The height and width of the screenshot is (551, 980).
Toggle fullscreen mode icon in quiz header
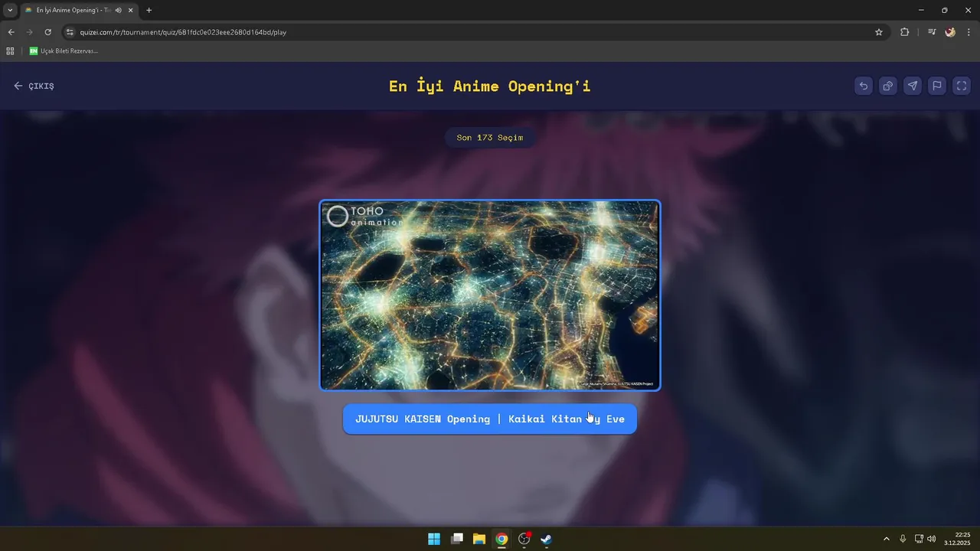click(x=962, y=86)
